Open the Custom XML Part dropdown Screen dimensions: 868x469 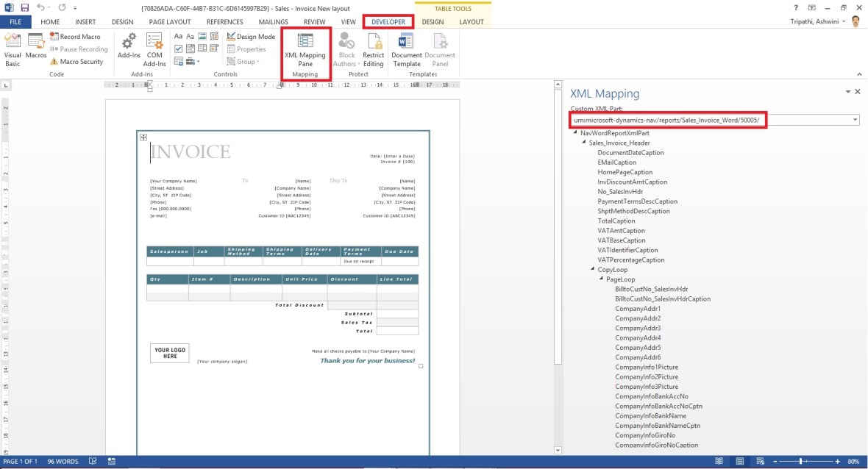click(x=853, y=119)
